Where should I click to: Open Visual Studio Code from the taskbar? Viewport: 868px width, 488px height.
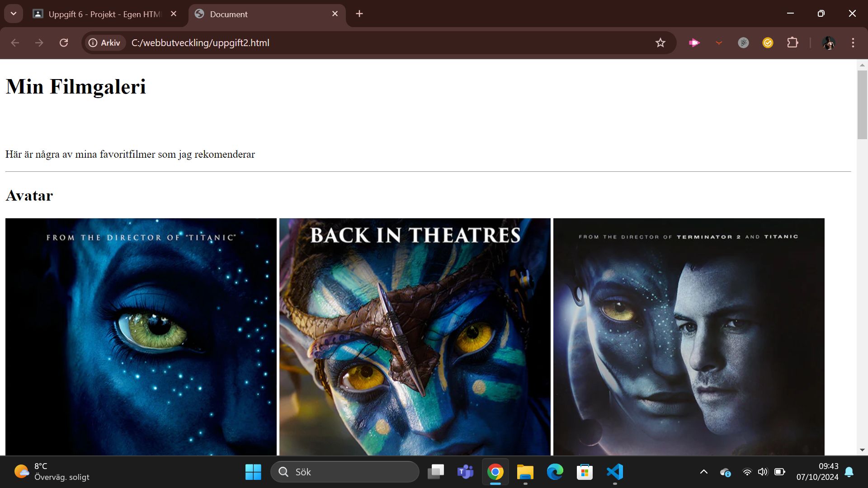tap(615, 472)
